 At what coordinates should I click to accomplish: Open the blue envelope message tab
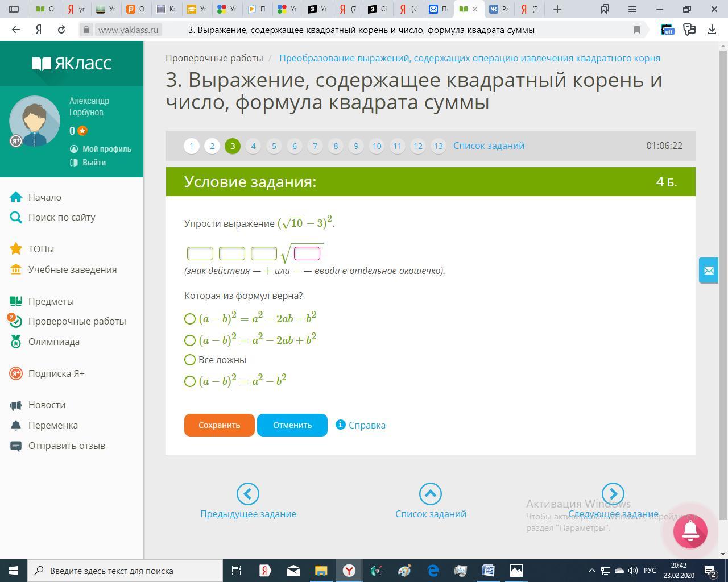click(709, 271)
